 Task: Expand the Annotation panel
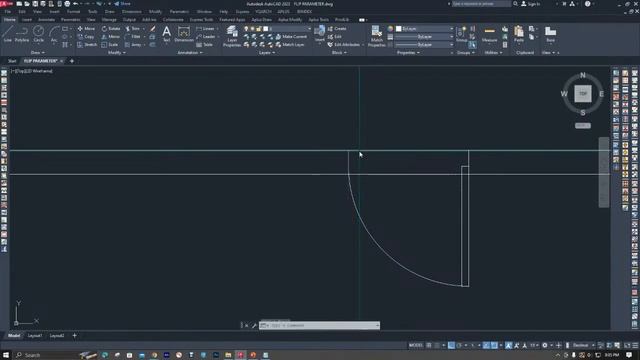190,53
